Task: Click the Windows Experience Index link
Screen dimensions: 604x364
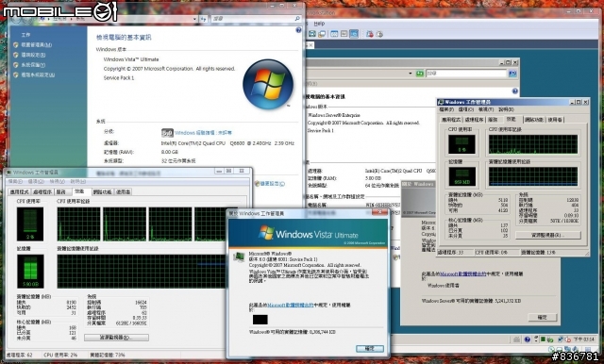Action: pyautogui.click(x=203, y=133)
